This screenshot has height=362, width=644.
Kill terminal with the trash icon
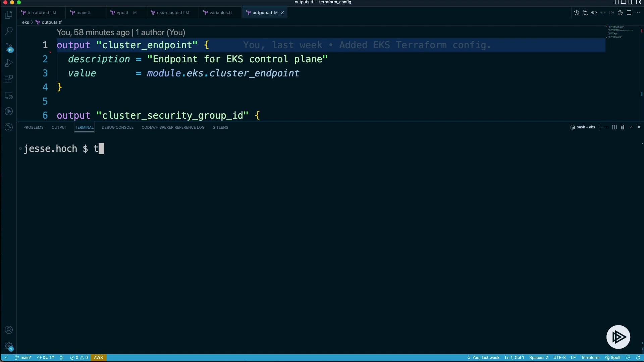click(x=623, y=127)
